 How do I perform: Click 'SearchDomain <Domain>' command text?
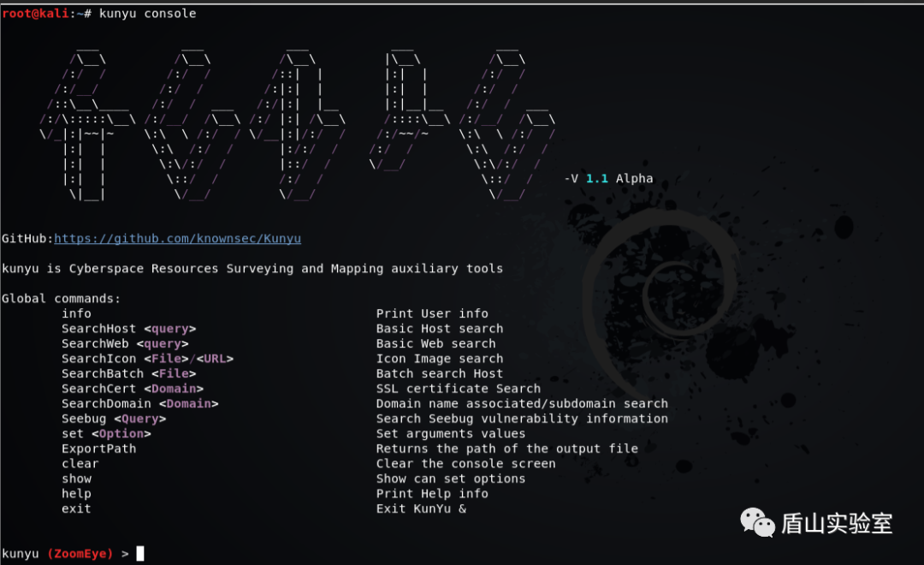[x=140, y=404]
